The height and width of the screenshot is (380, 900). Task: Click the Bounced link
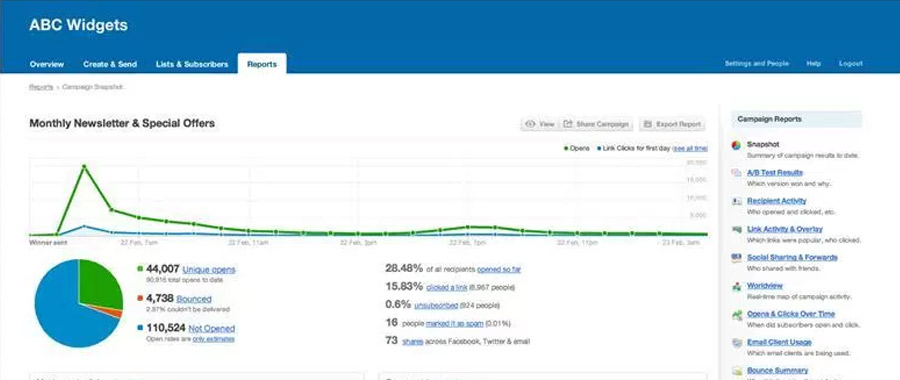194,299
